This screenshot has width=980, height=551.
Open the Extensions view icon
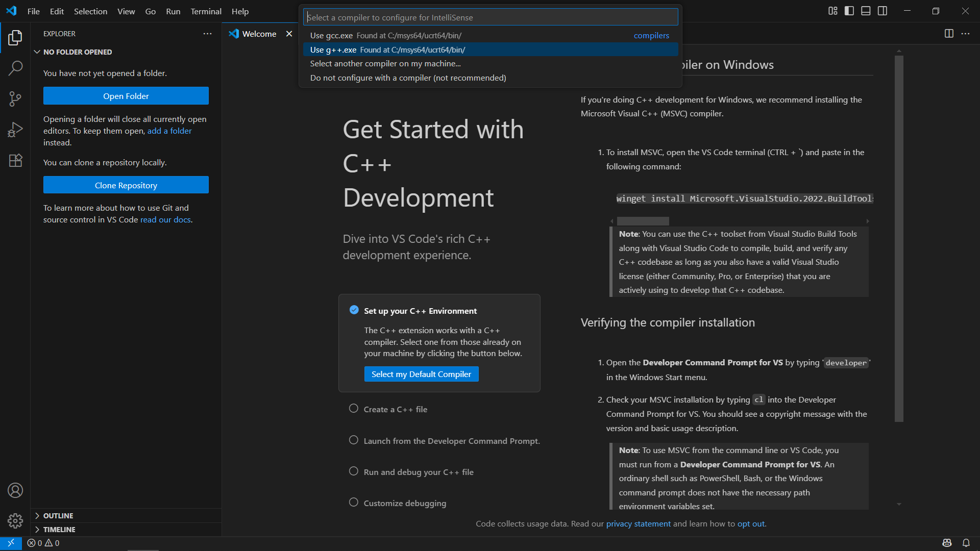15,160
